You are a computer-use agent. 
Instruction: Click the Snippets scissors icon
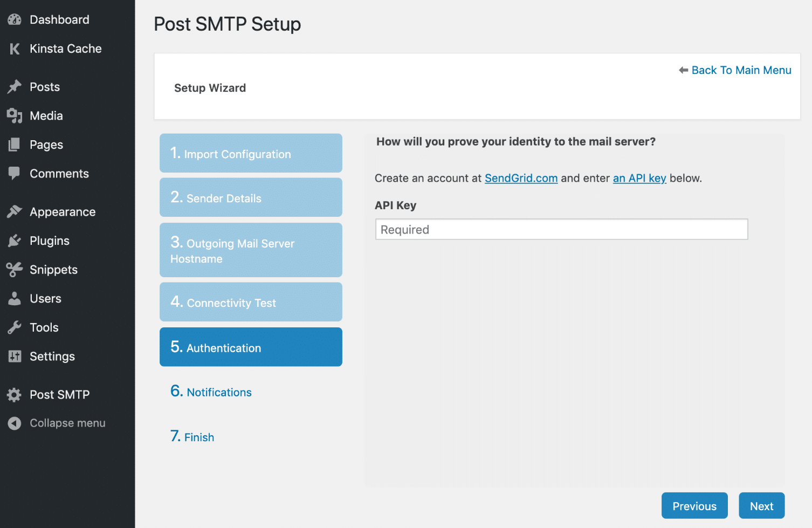tap(14, 270)
